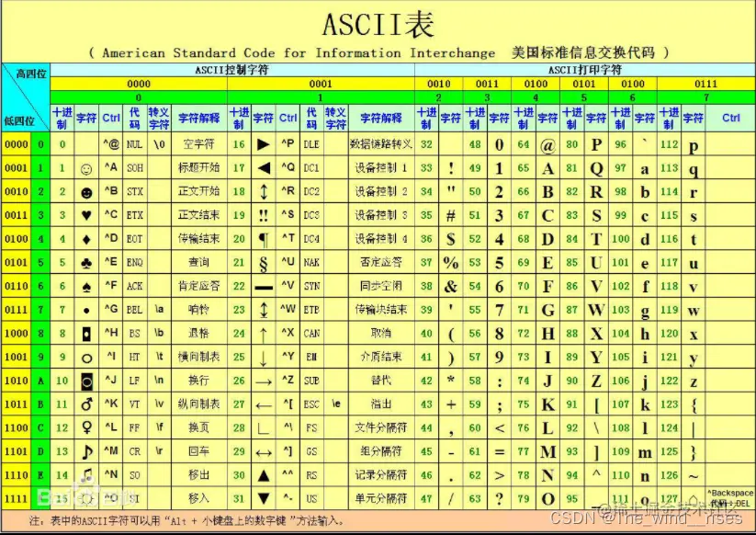Click the diamond symbol for decimal 4
Viewport: 756px width, 535px height.
point(86,239)
